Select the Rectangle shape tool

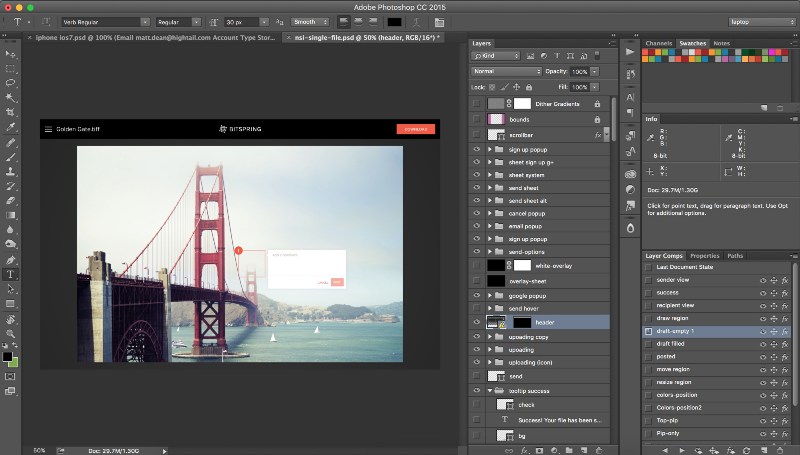click(x=10, y=304)
